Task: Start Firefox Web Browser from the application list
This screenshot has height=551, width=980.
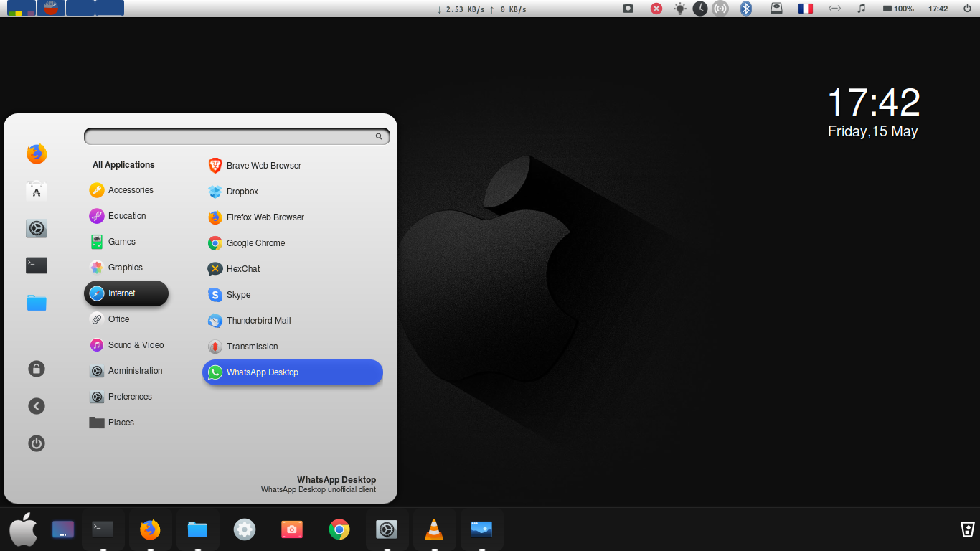Action: point(292,217)
